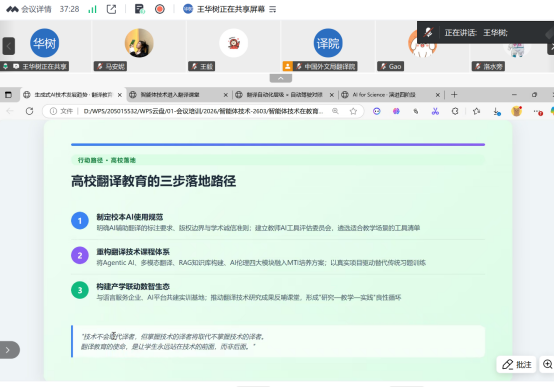This screenshot has height=388, width=554.
Task: Click the pop-out share arrow icon in meeting bar
Action: pyautogui.click(x=111, y=9)
